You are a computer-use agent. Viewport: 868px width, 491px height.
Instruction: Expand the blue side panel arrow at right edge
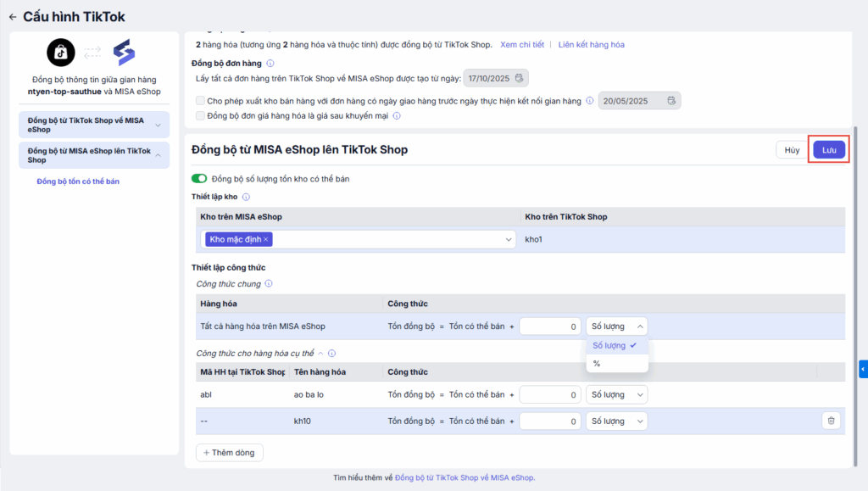coord(863,368)
